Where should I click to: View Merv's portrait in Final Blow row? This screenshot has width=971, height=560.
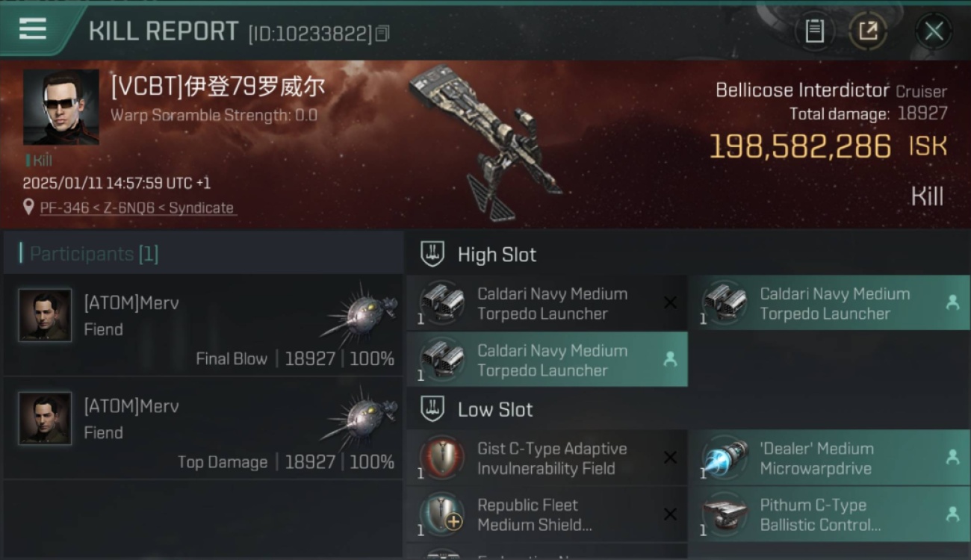coord(45,315)
